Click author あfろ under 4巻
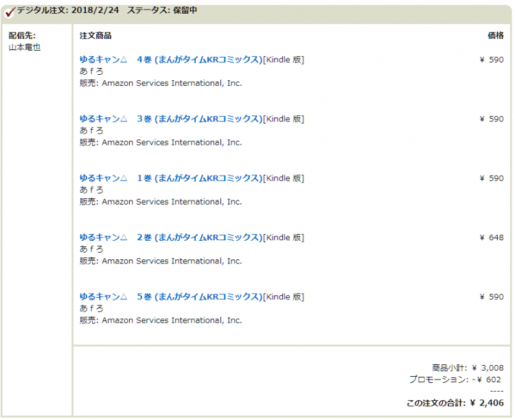This screenshot has height=420, width=515. [x=91, y=71]
